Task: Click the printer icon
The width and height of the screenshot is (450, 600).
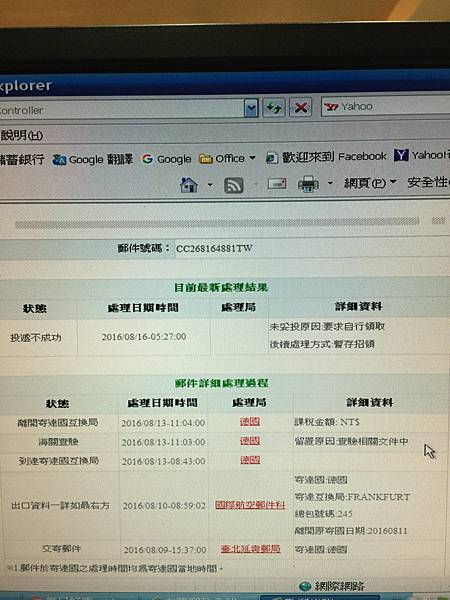Action: [x=308, y=184]
